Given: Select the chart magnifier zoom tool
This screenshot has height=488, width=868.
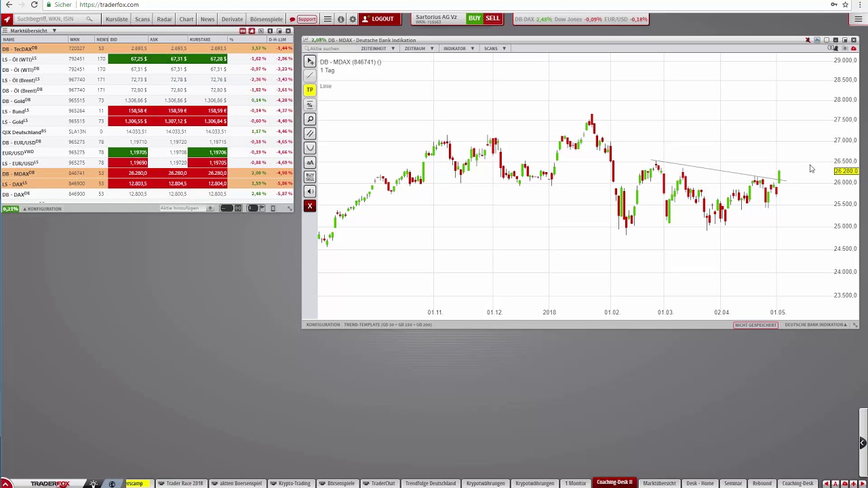Looking at the screenshot, I should click(x=310, y=119).
